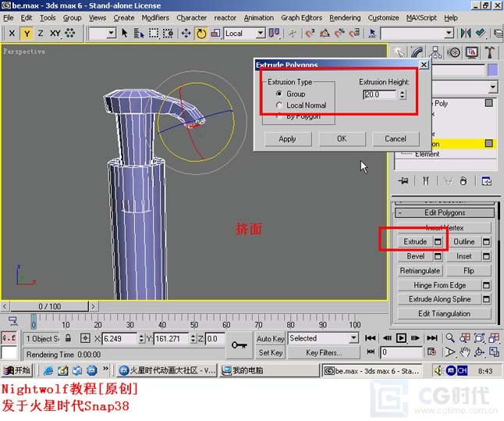Switch to the Create command panel tab
Screen dimensions: 504x421
pos(399,52)
